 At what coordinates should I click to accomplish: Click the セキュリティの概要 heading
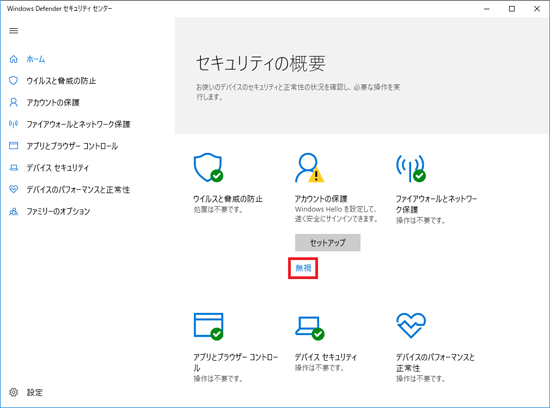(x=261, y=63)
